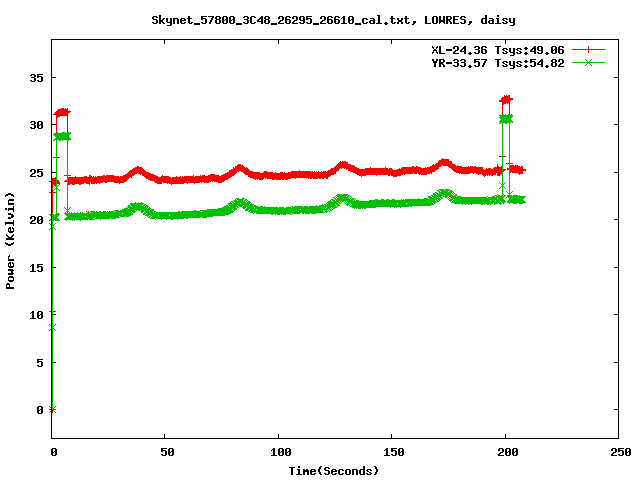The image size is (640, 480).
Task: Click y-axis tick label 5
Action: (40, 362)
